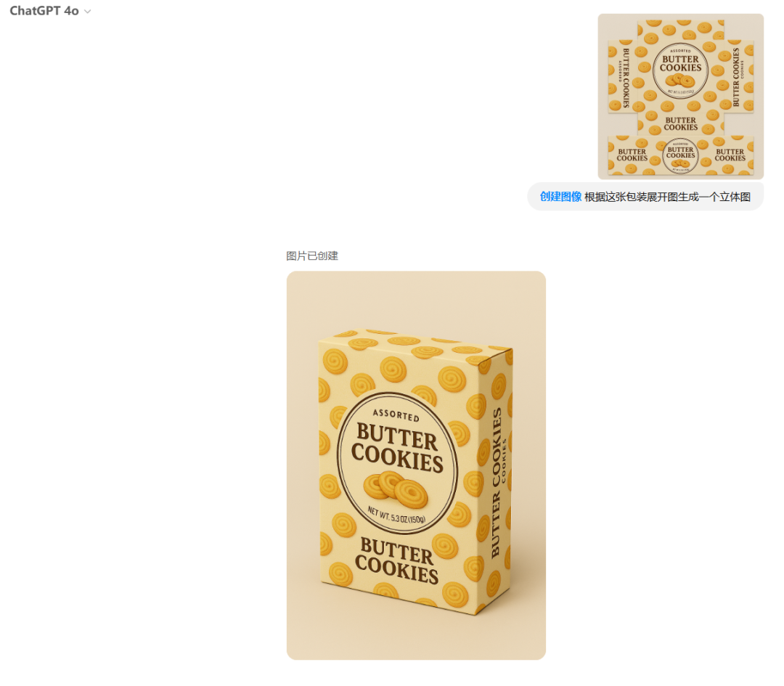Click the top flap of the generated box
The image size is (784, 686).
click(416, 345)
